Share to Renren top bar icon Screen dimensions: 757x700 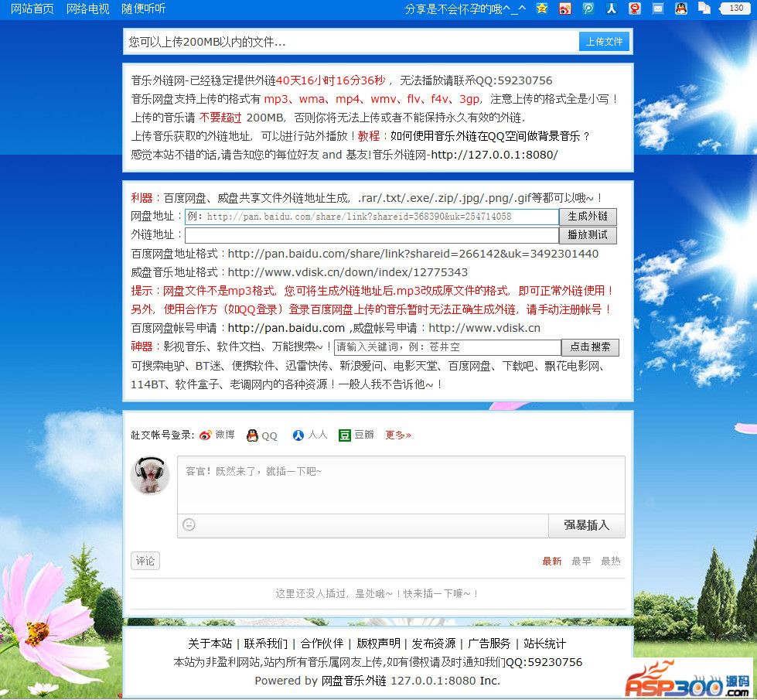(611, 9)
